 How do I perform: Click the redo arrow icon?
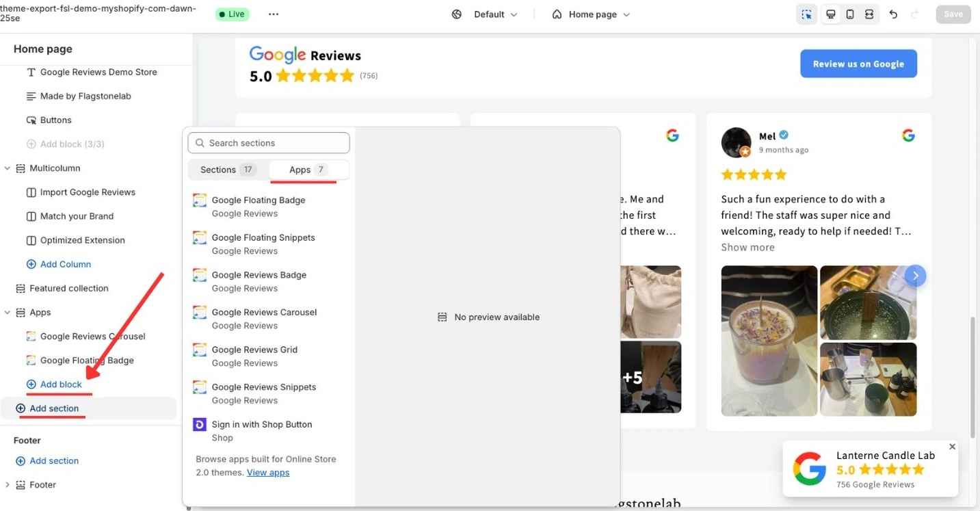click(915, 14)
